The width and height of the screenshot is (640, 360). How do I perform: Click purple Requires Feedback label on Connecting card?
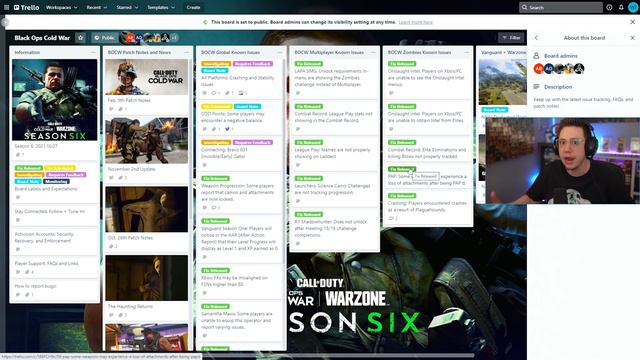pos(253,142)
